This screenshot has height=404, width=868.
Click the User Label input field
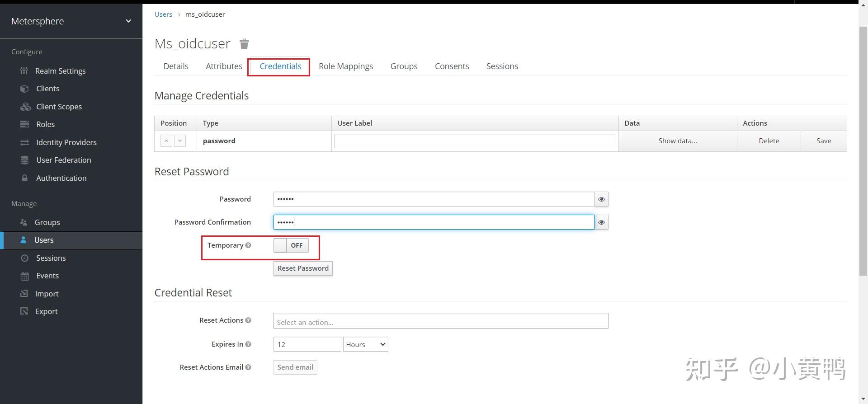[474, 141]
